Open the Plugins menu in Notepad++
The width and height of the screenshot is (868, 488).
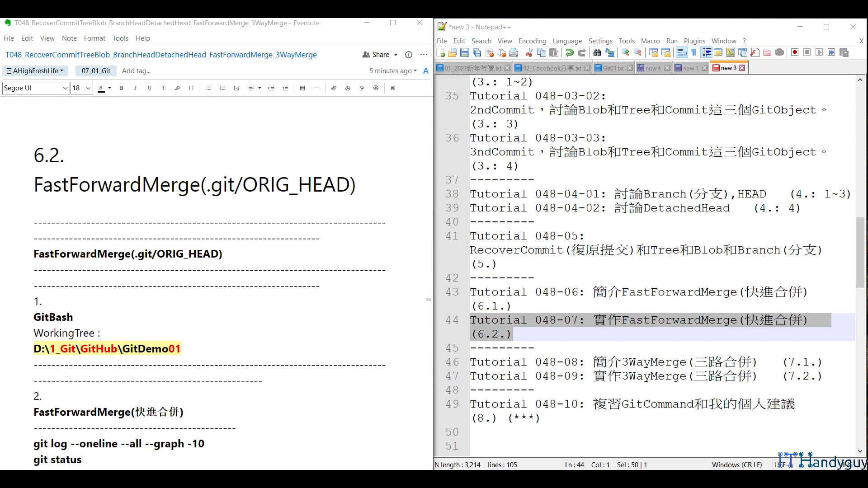pos(694,41)
